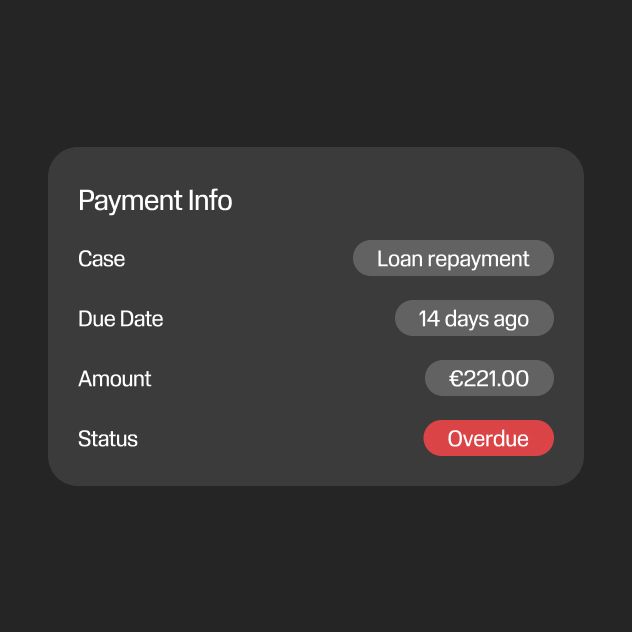Select the Due Date label
The height and width of the screenshot is (632, 632).
tap(121, 318)
